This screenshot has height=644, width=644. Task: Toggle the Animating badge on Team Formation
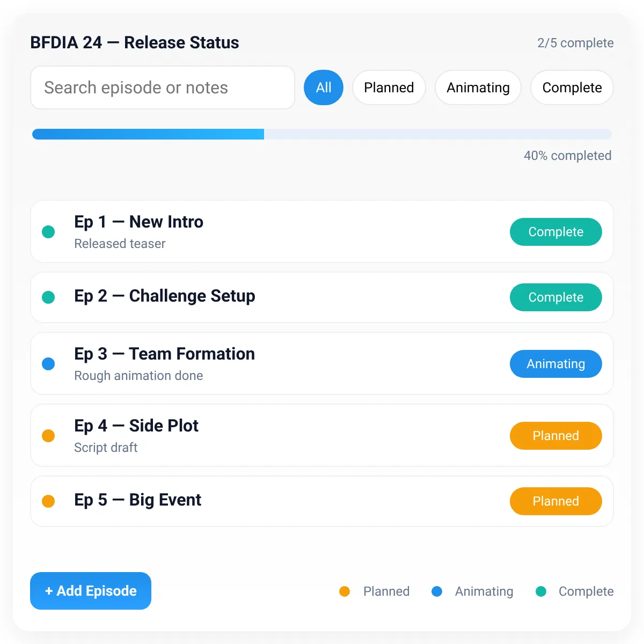[x=556, y=364]
